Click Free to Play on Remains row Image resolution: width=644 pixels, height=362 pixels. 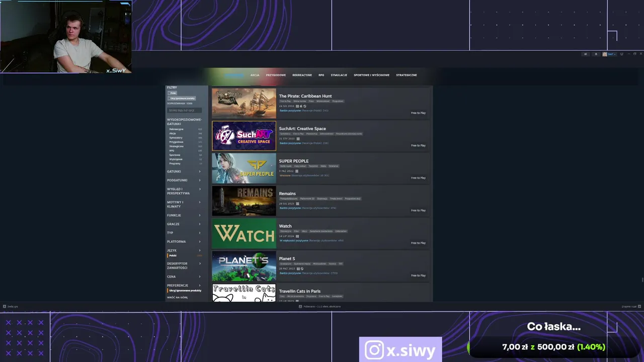[418, 210]
